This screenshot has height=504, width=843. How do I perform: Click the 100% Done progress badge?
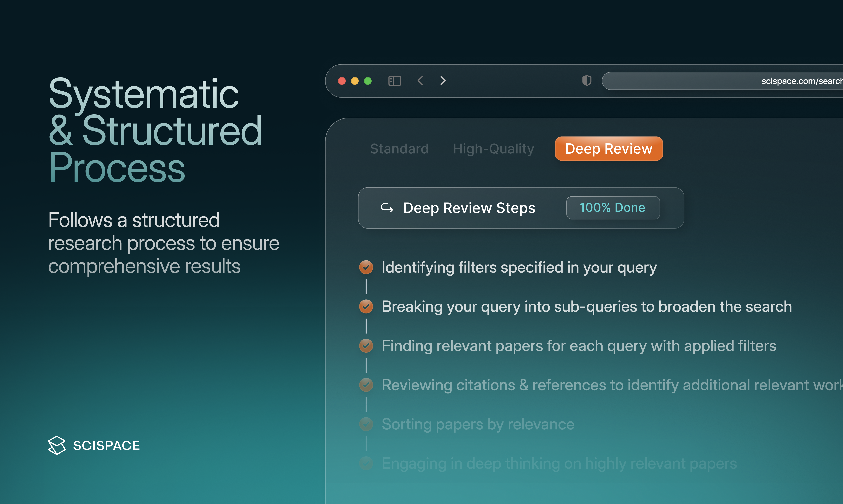[613, 208]
